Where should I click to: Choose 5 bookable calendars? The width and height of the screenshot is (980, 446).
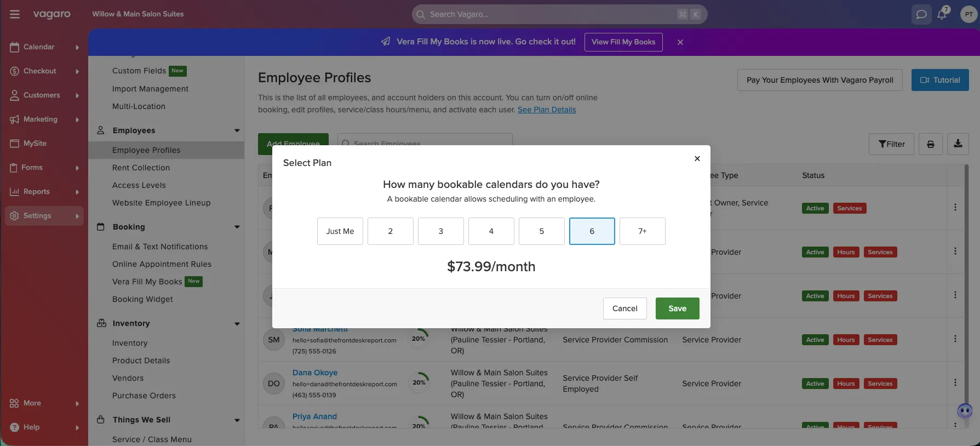point(542,231)
